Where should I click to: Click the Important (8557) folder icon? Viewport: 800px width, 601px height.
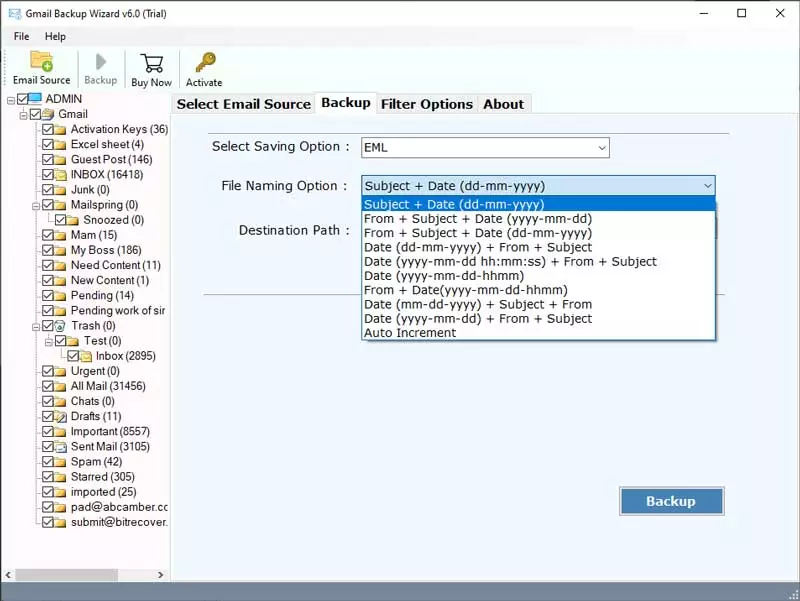(x=60, y=432)
